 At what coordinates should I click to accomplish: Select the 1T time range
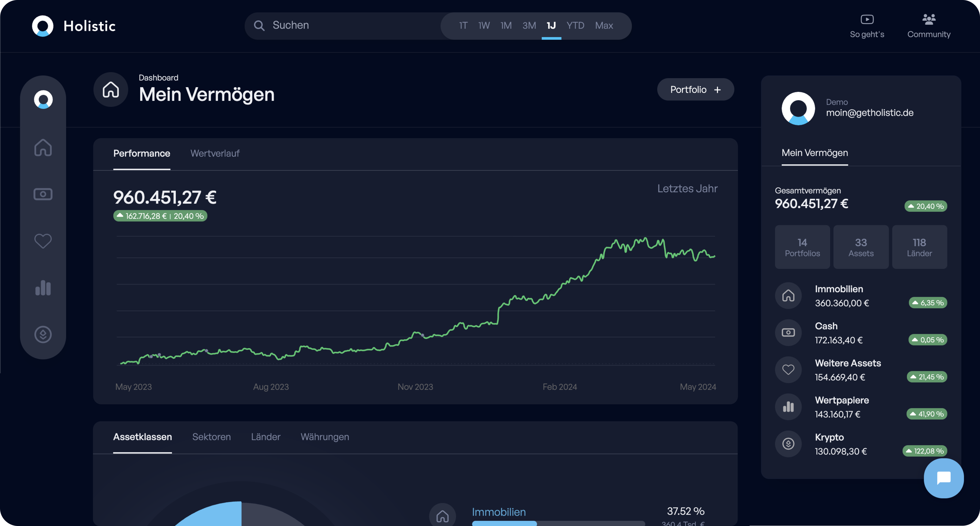tap(463, 26)
